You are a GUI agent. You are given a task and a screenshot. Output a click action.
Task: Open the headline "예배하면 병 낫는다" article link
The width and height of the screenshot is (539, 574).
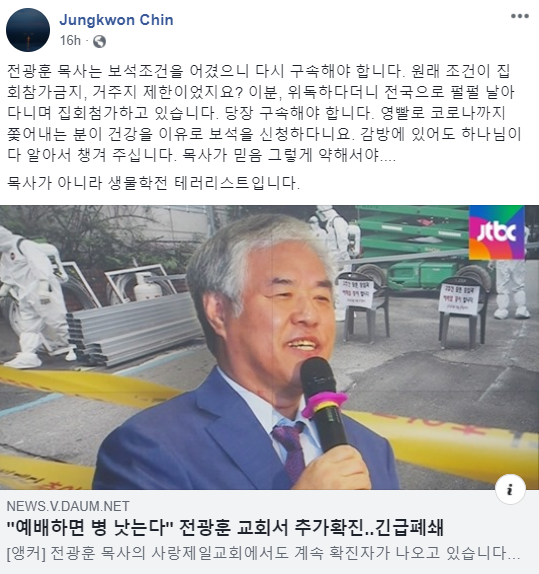point(225,528)
